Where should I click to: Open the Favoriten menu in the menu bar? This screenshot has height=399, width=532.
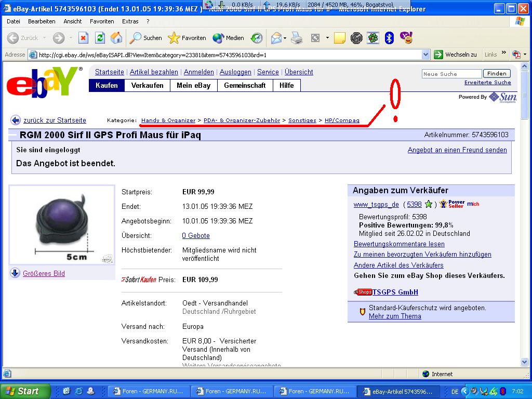102,21
